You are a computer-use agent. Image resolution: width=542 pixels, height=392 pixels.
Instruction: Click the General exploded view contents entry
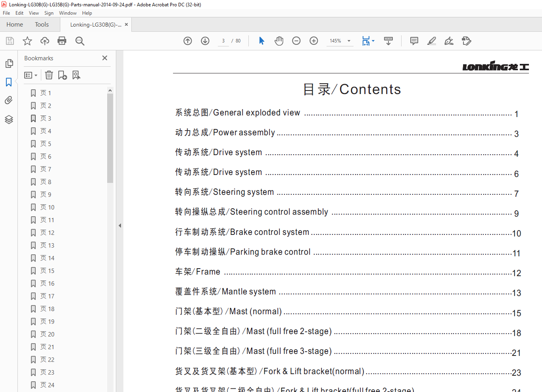pos(347,113)
